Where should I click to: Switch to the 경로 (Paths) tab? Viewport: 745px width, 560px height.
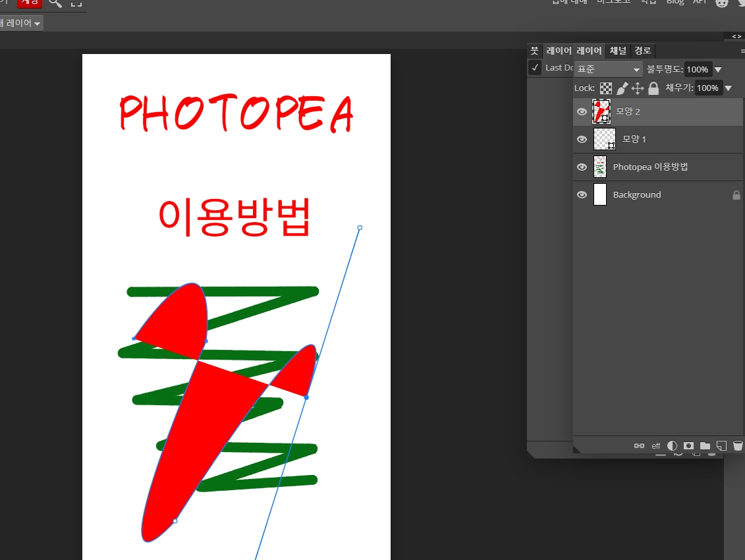click(642, 50)
